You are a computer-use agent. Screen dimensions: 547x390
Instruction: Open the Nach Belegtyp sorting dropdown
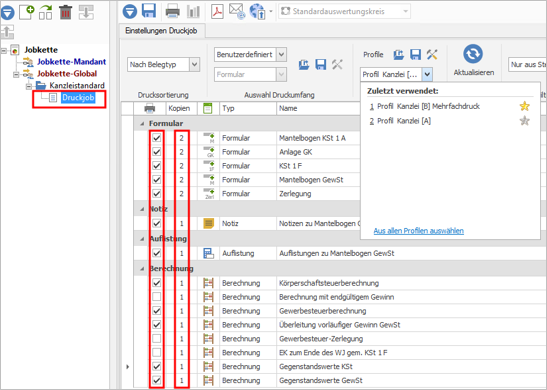click(x=195, y=65)
